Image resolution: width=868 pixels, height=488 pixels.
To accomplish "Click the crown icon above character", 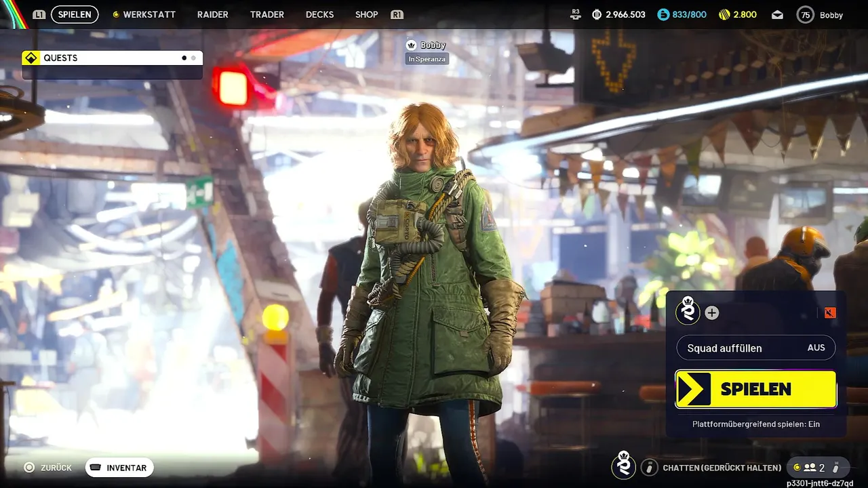I will coord(411,45).
